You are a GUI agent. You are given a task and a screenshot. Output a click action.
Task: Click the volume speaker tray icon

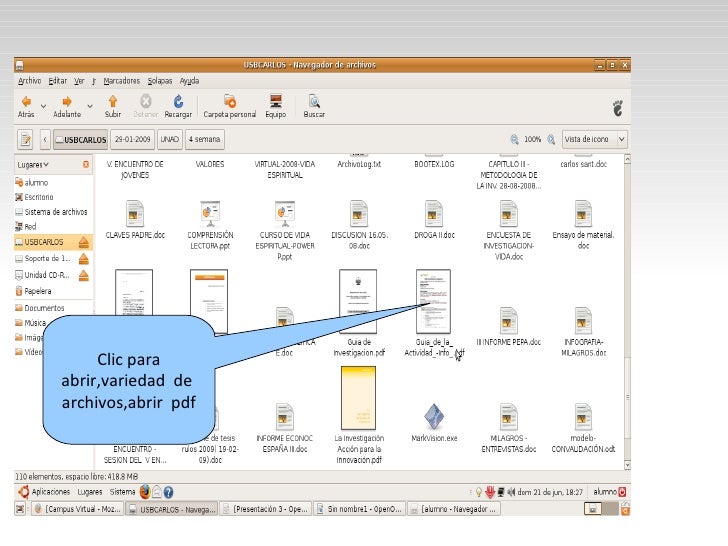pyautogui.click(x=511, y=492)
